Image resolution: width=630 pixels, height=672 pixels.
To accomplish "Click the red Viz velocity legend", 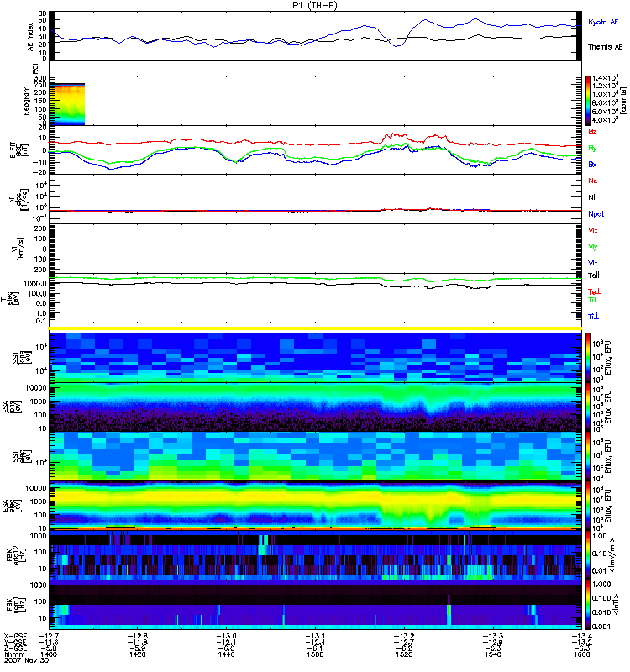I will 593,230.
